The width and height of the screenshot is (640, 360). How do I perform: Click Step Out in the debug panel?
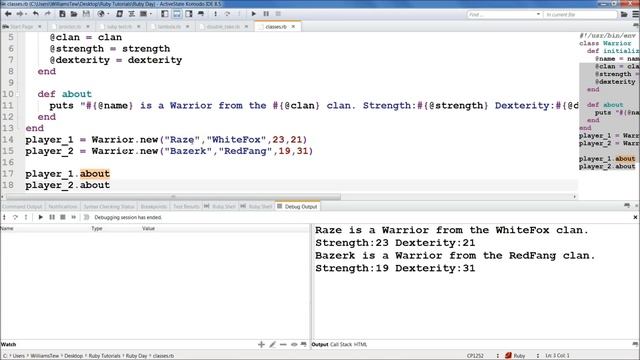click(x=26, y=218)
